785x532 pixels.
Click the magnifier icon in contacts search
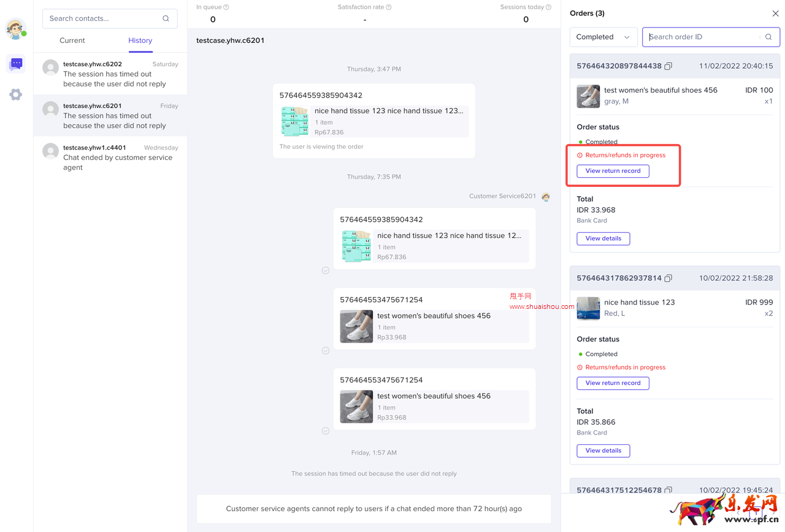(166, 18)
